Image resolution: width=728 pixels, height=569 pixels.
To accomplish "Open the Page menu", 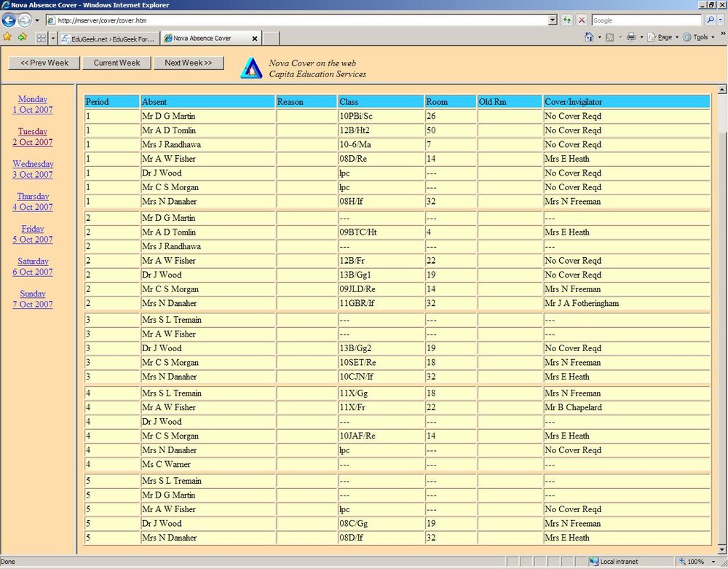I will pos(663,37).
